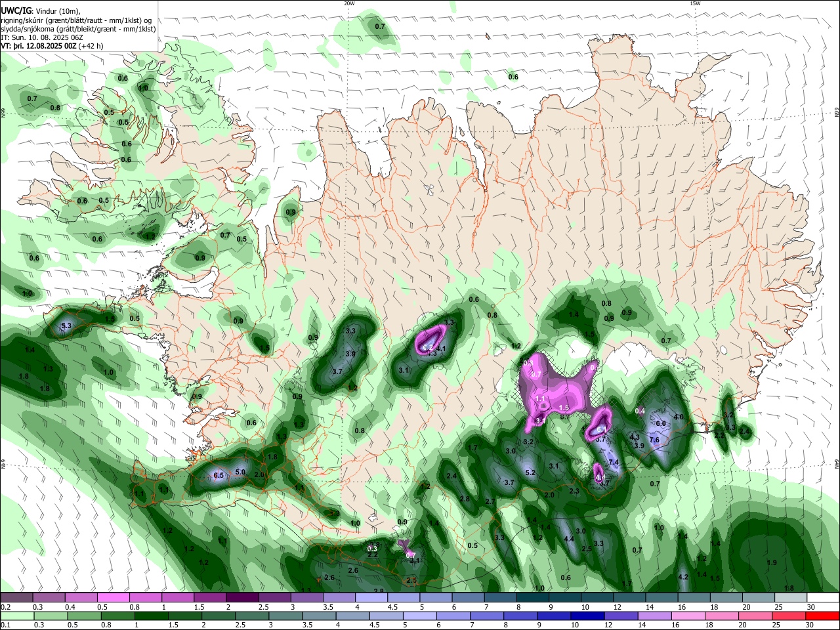The width and height of the screenshot is (840, 630).
Task: Click the 7.6 precipitation value on the map
Action: tap(654, 440)
